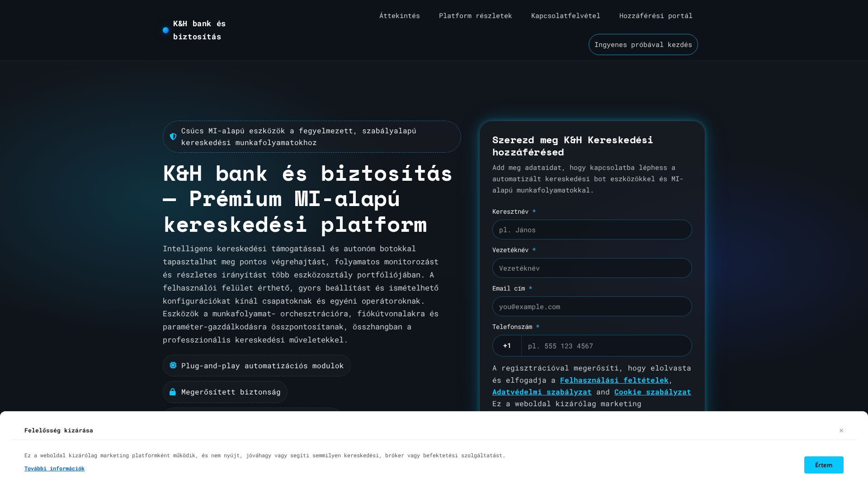Viewport: 868px width, 488px height.
Task: Focus the Vezetéknév input field
Action: [x=592, y=268]
